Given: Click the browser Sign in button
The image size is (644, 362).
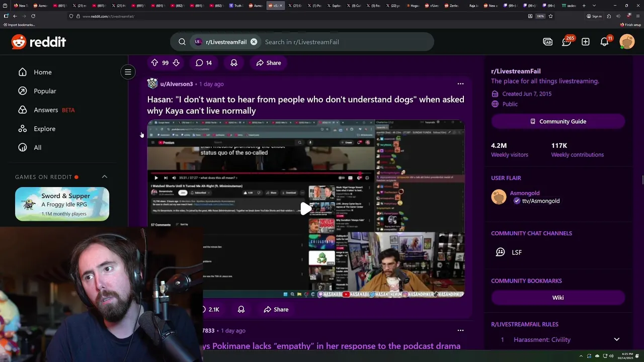Looking at the screenshot, I should click(x=594, y=16).
